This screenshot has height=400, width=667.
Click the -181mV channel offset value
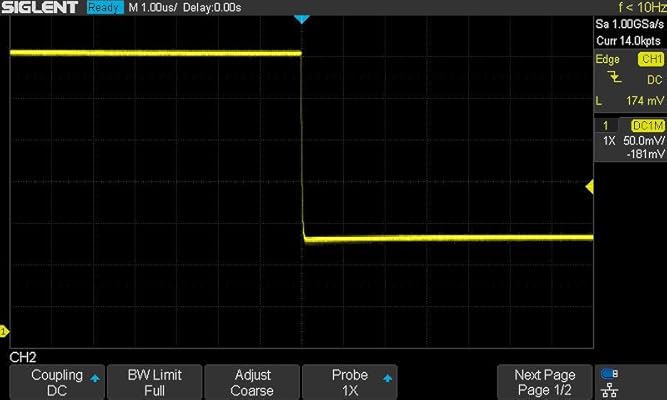(x=645, y=154)
